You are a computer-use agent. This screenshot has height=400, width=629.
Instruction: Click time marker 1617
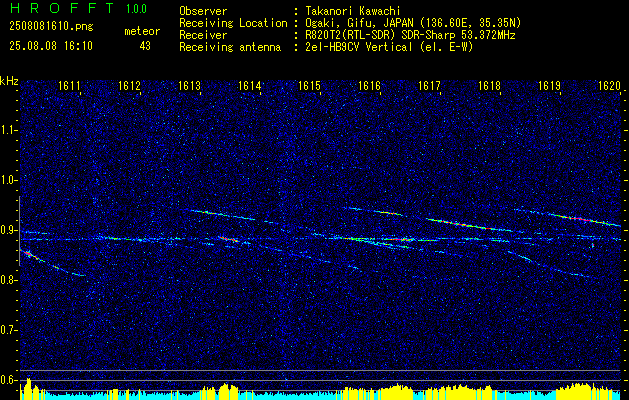(x=429, y=85)
